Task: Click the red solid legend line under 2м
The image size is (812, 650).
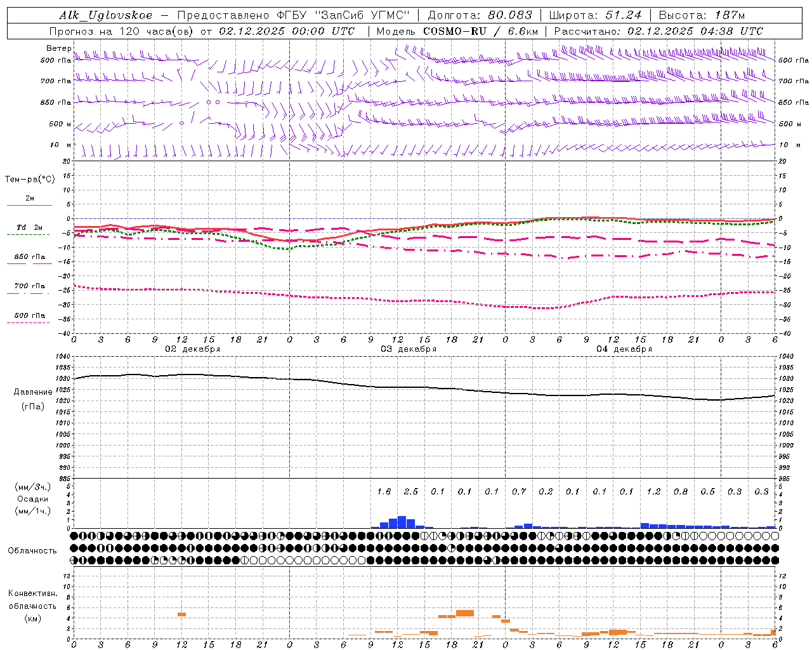Action: point(29,206)
